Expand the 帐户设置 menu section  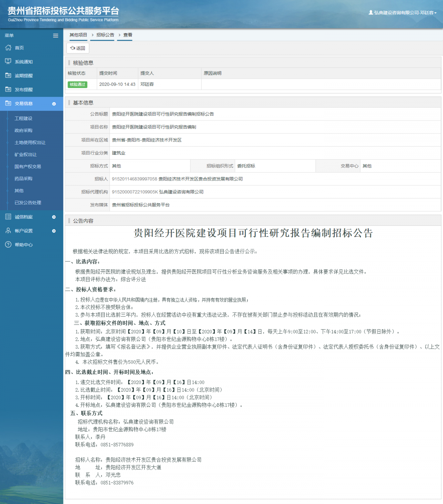(x=54, y=231)
